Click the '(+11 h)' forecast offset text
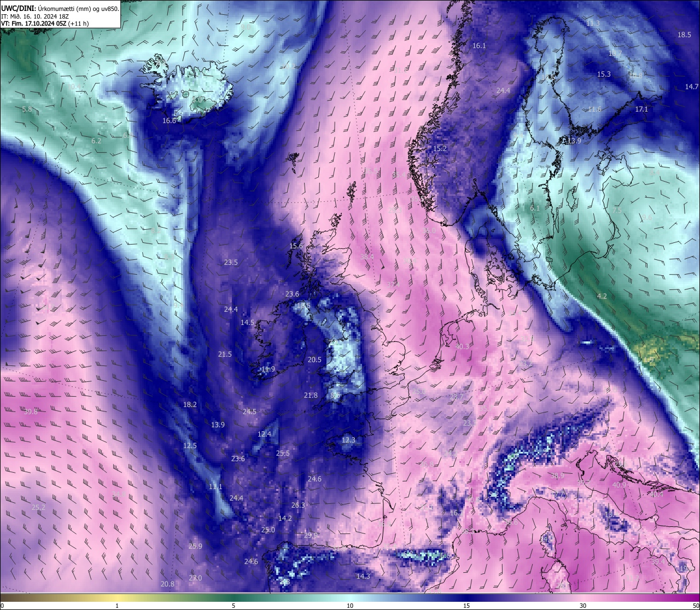The height and width of the screenshot is (610, 700). [79, 24]
